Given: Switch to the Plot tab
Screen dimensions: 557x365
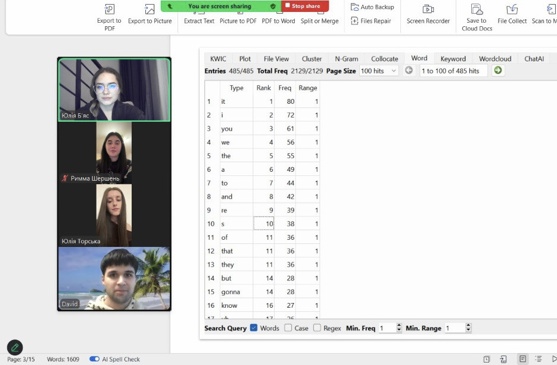Looking at the screenshot, I should pos(245,59).
